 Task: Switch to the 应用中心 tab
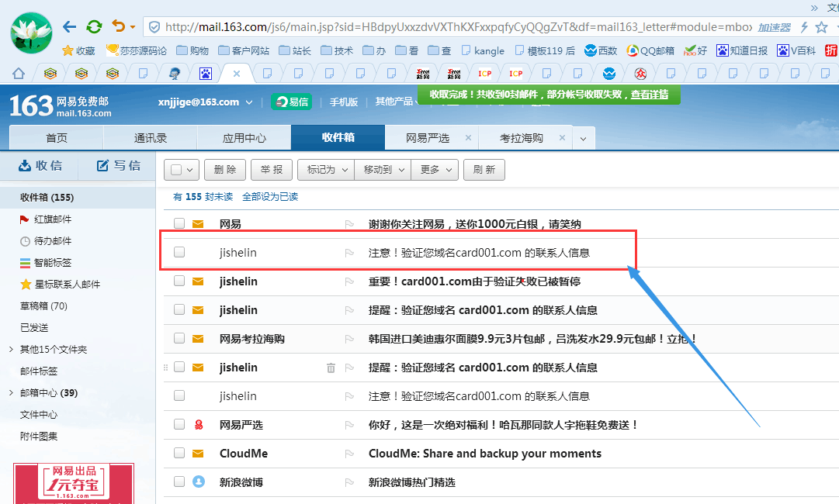tap(244, 138)
